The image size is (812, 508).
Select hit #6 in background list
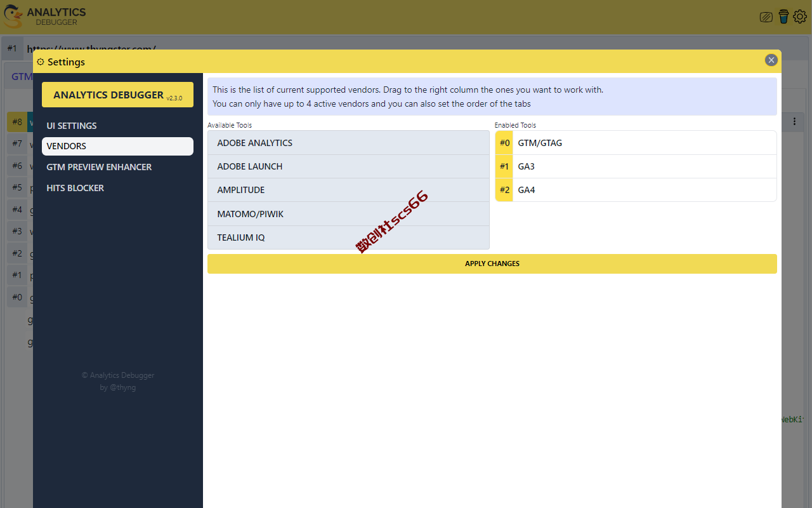click(x=17, y=166)
